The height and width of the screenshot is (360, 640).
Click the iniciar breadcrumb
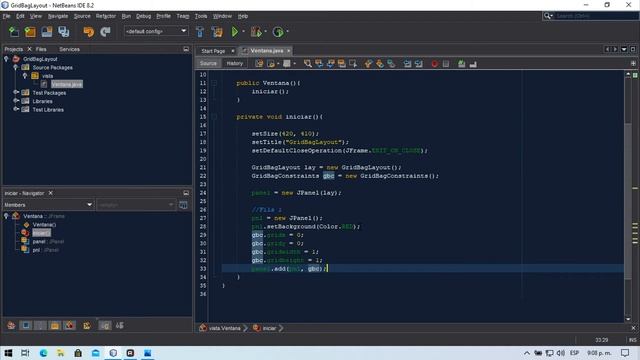tap(264, 328)
